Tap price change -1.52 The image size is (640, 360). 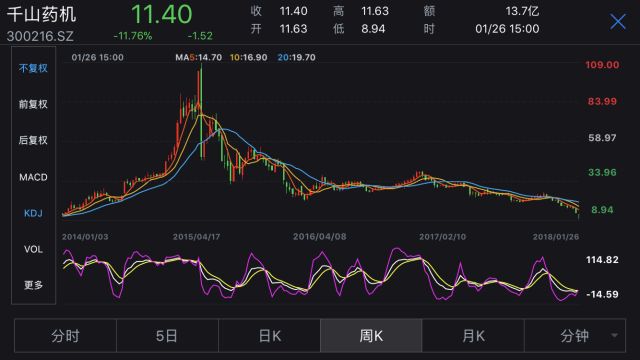pos(200,36)
